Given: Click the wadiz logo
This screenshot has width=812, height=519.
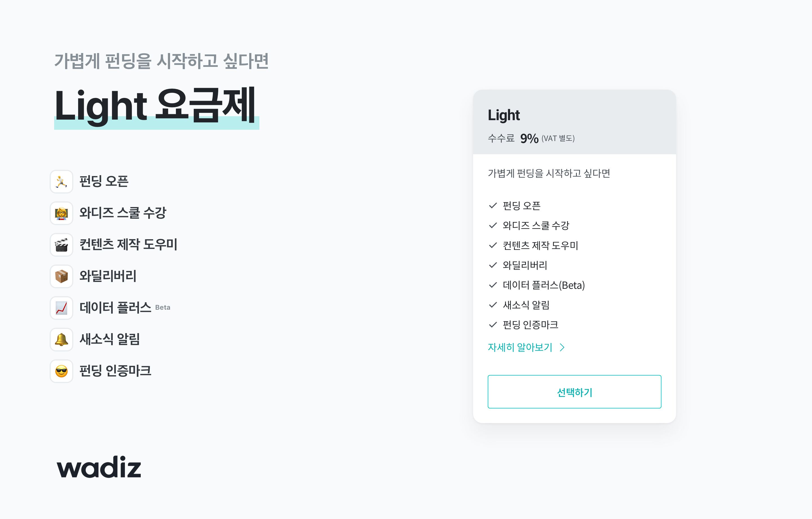Looking at the screenshot, I should click(x=99, y=467).
